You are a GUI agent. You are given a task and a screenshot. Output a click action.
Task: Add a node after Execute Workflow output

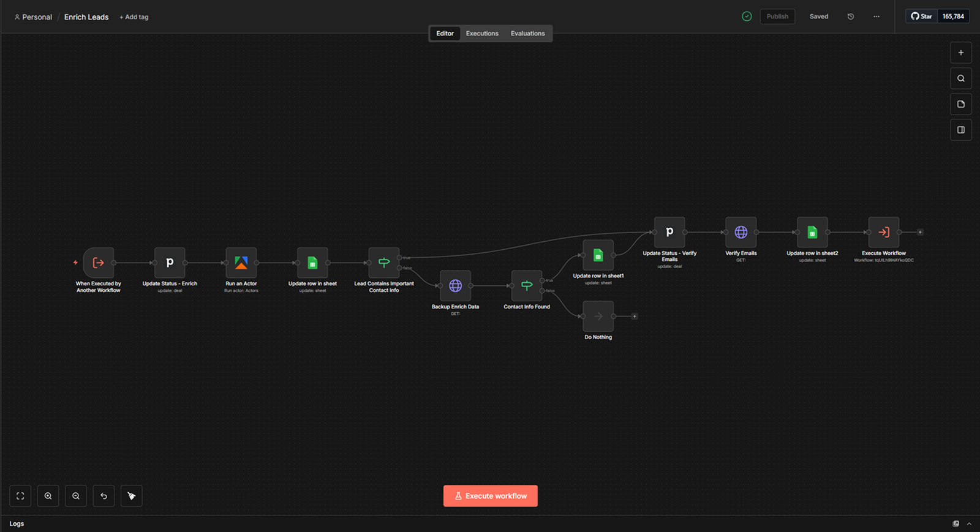(x=920, y=232)
